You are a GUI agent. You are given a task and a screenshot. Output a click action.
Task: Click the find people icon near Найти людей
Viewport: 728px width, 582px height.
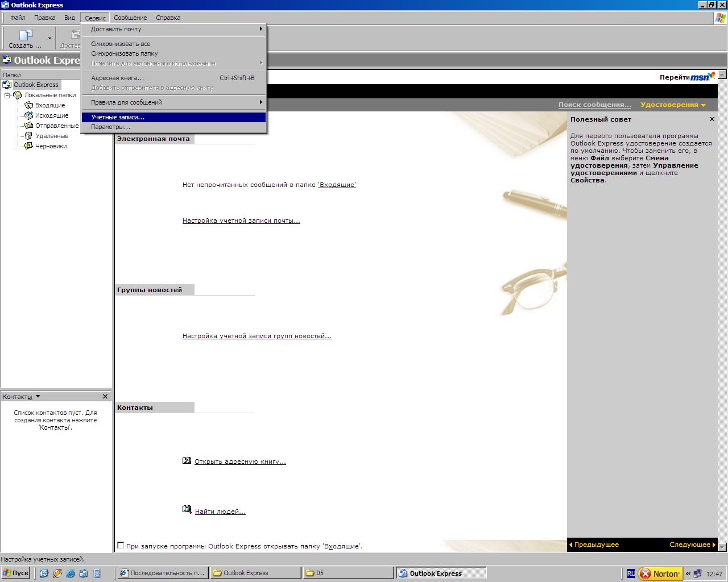[187, 510]
